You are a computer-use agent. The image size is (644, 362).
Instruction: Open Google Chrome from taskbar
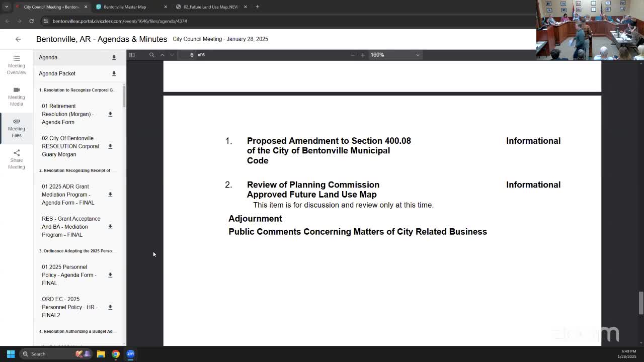click(116, 354)
